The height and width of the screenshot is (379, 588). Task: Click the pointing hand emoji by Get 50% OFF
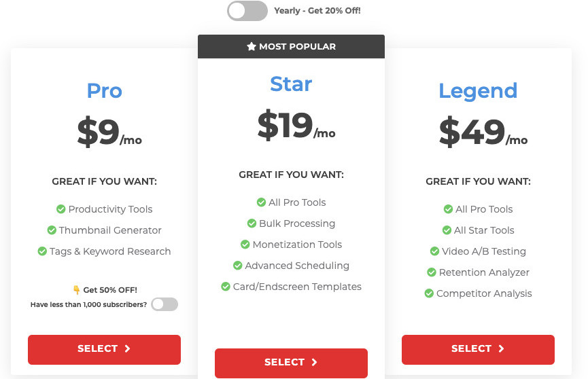(x=77, y=289)
